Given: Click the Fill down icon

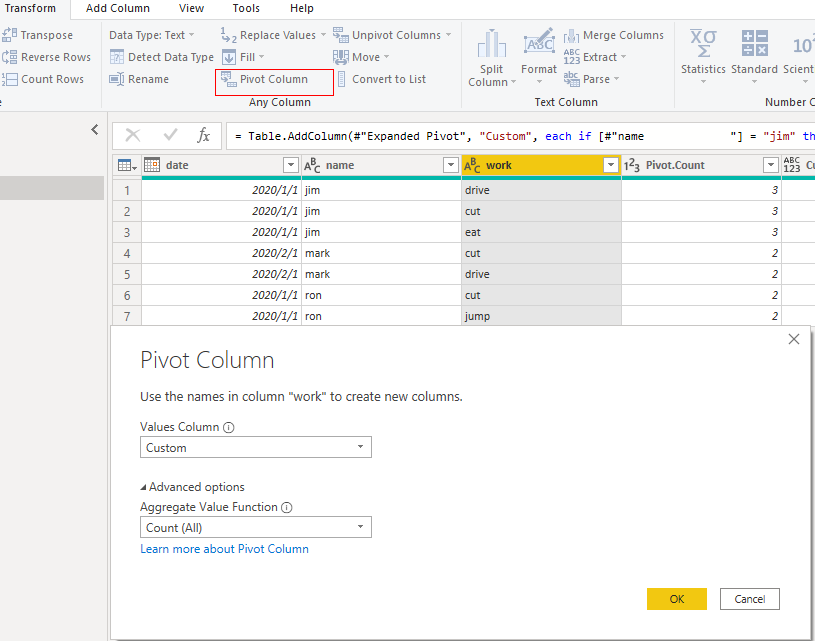Looking at the screenshot, I should click(x=229, y=57).
